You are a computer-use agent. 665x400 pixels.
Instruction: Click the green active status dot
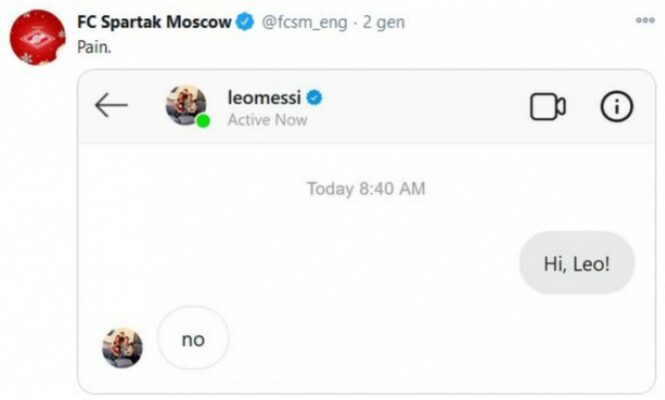[x=203, y=122]
